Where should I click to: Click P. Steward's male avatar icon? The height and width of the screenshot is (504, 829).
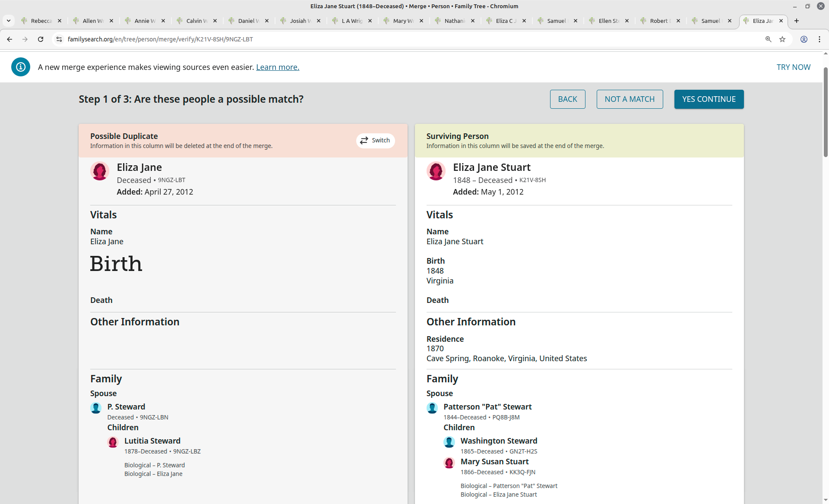[96, 408]
